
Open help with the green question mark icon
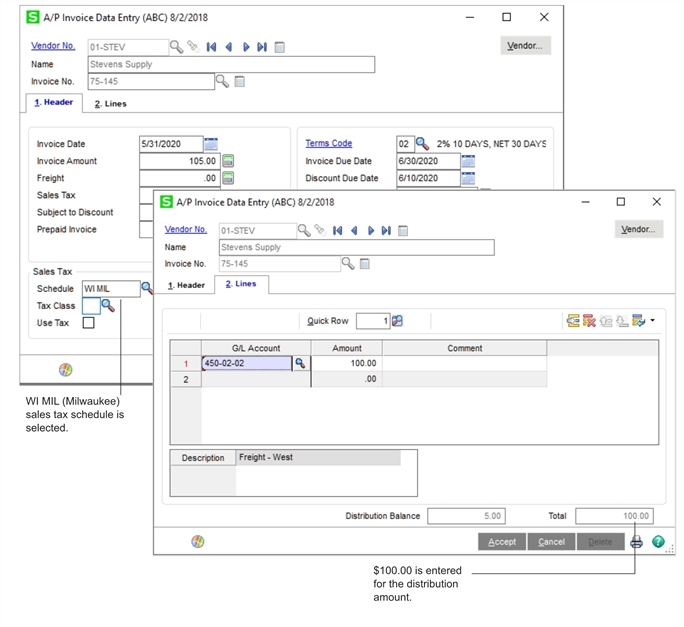point(658,542)
